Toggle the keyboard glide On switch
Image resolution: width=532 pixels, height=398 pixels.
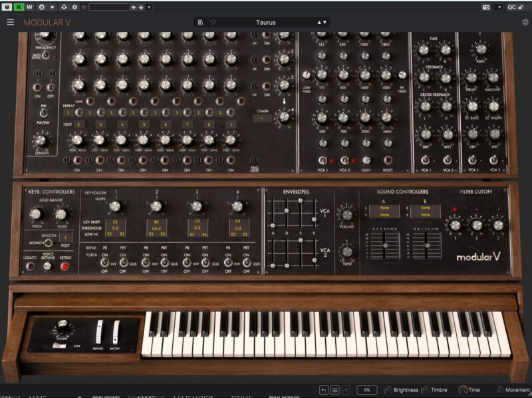60,345
